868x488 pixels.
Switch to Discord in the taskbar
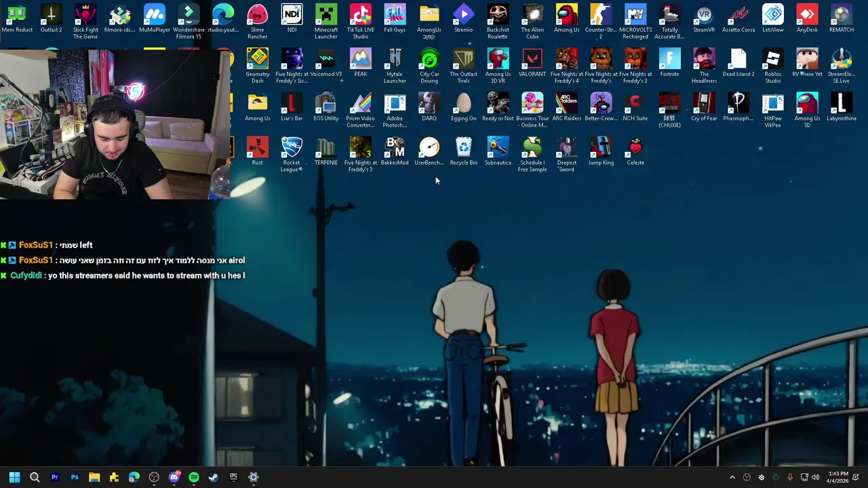click(174, 477)
